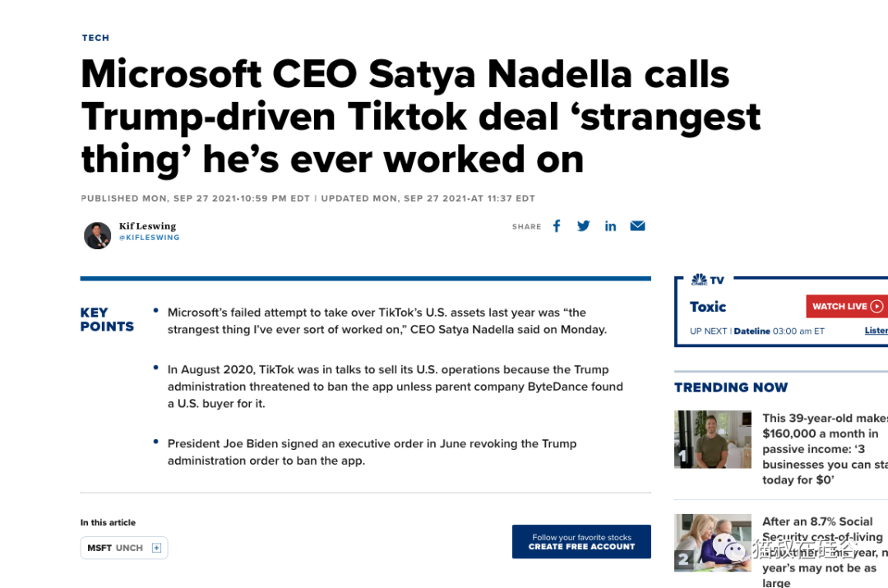Open the Toxic show title

click(x=708, y=307)
